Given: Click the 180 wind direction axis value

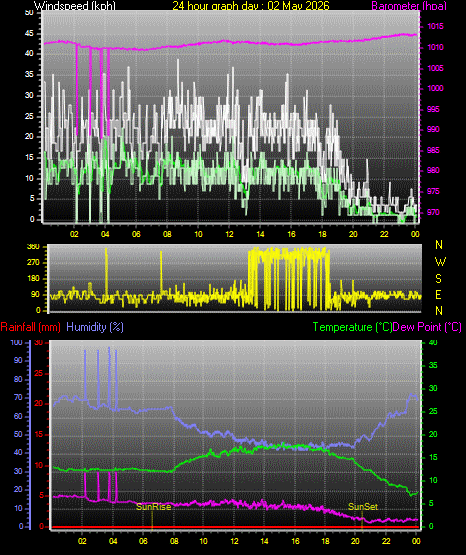Looking at the screenshot, I should pos(33,279).
